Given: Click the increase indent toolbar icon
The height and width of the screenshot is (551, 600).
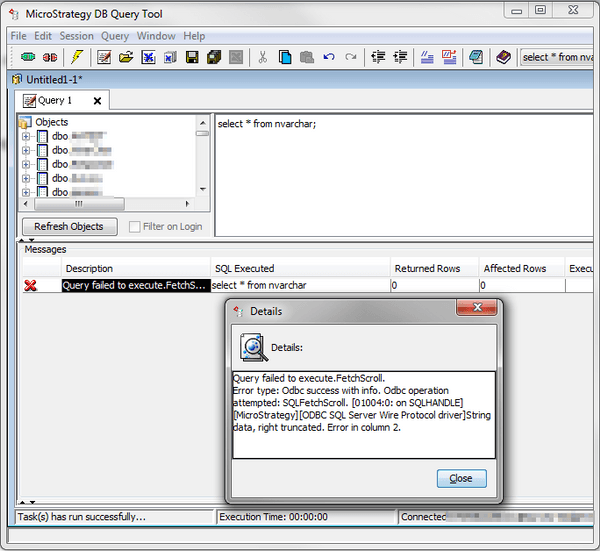Looking at the screenshot, I should point(400,57).
